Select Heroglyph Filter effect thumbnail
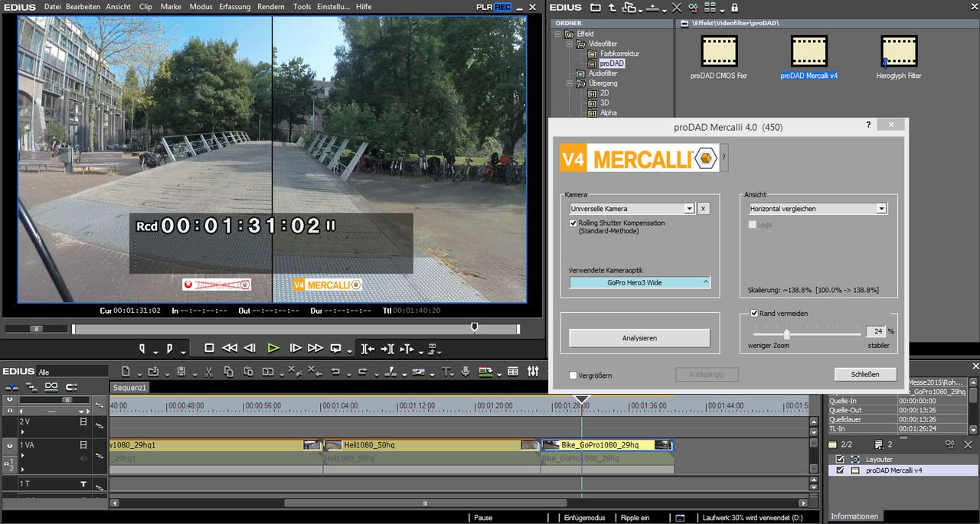The width and height of the screenshot is (980, 524). (899, 57)
